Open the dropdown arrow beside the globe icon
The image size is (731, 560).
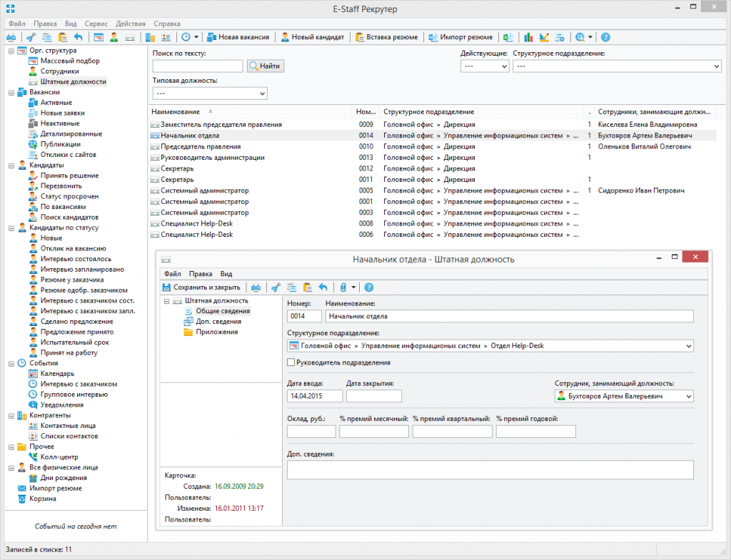tap(590, 37)
